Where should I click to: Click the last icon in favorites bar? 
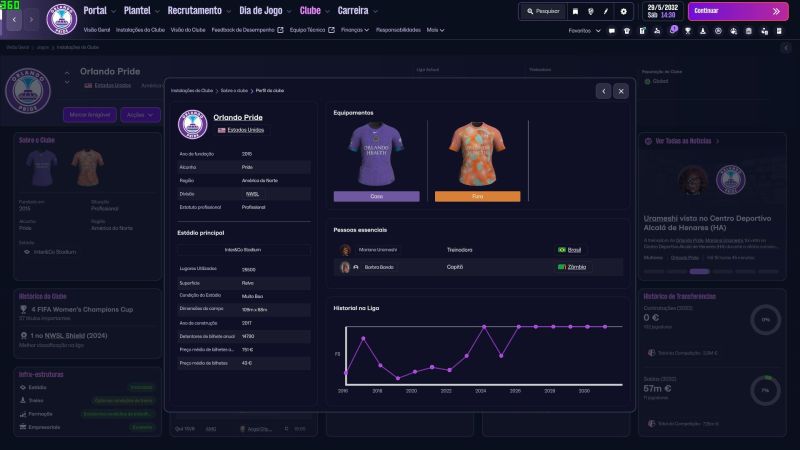(x=779, y=31)
